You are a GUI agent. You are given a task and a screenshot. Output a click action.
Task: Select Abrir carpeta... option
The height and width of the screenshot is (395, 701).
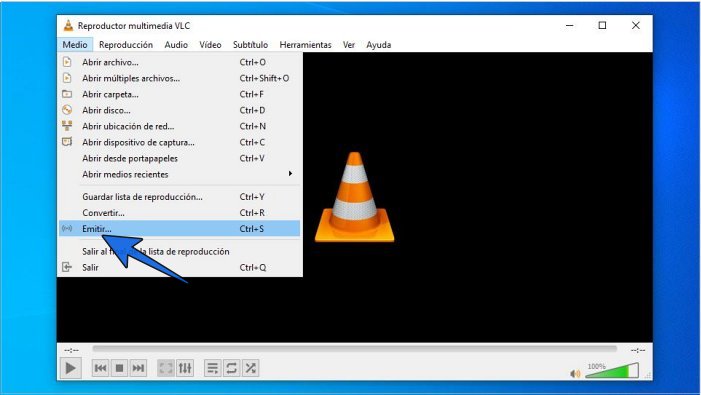click(x=179, y=94)
